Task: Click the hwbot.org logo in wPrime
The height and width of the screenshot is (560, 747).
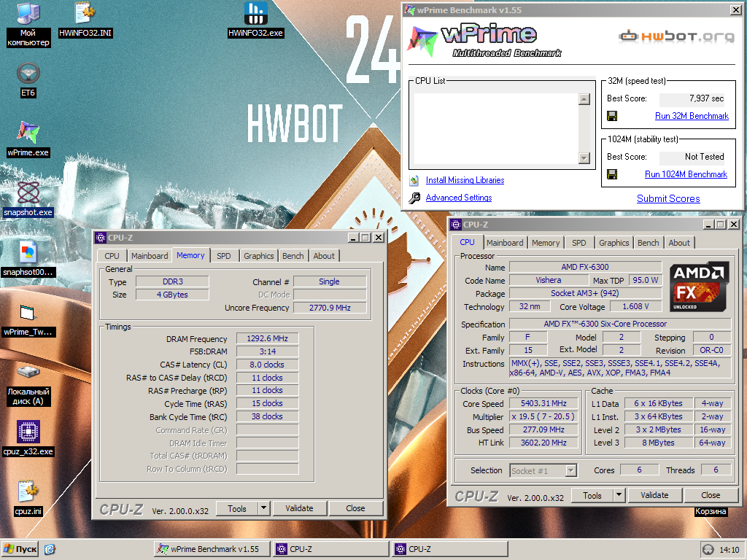Action: tap(676, 36)
